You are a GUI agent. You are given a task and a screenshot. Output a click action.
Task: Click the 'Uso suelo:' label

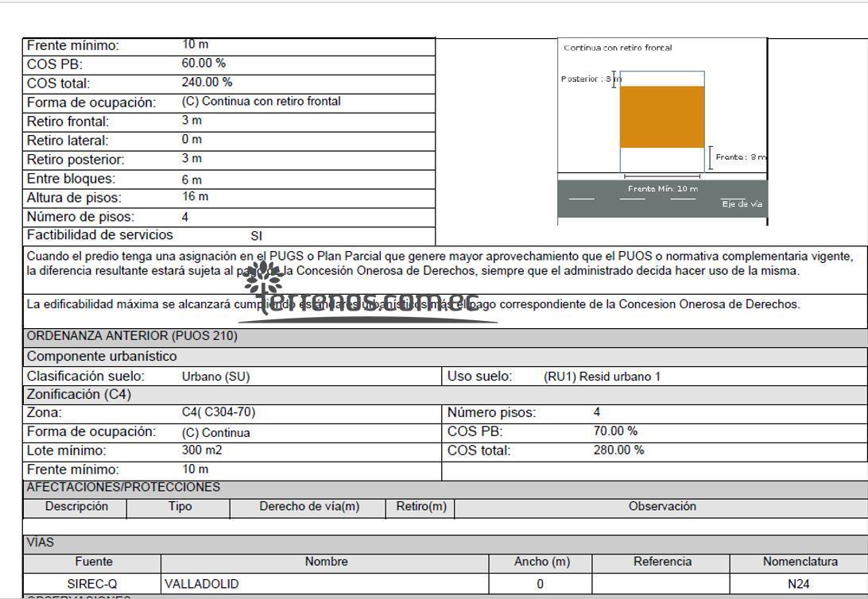(x=479, y=377)
